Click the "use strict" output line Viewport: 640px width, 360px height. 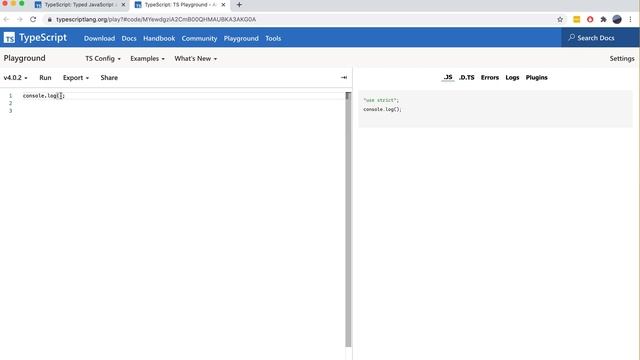click(381, 100)
